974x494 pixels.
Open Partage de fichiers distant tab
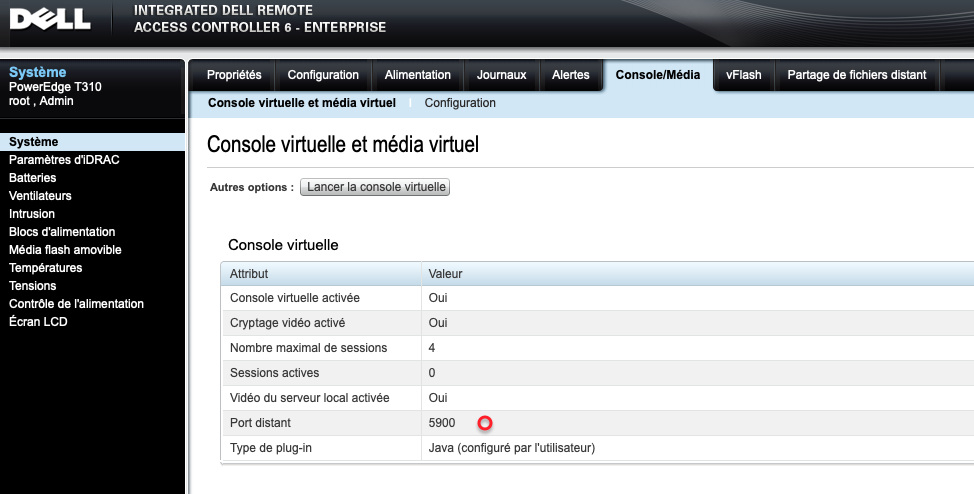857,75
